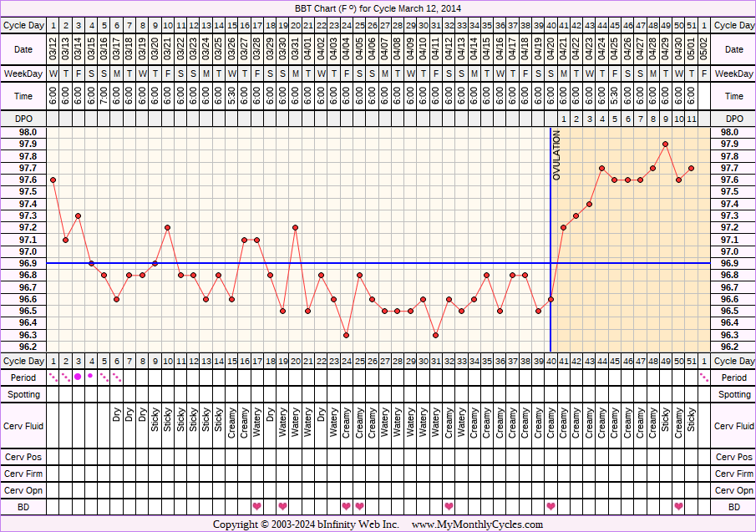
Task: Click the BD heart on cycle day 17
Action: pos(257,506)
